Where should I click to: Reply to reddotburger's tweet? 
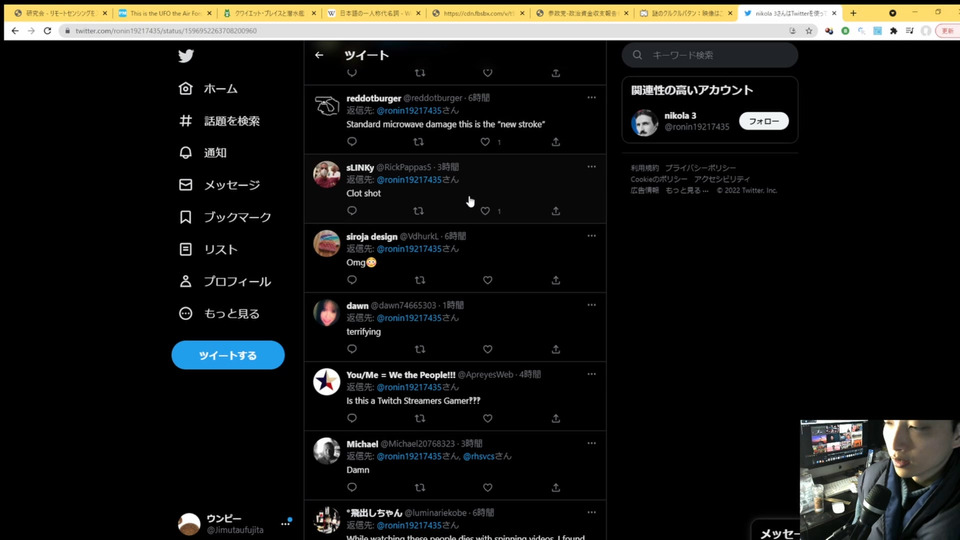coord(351,141)
